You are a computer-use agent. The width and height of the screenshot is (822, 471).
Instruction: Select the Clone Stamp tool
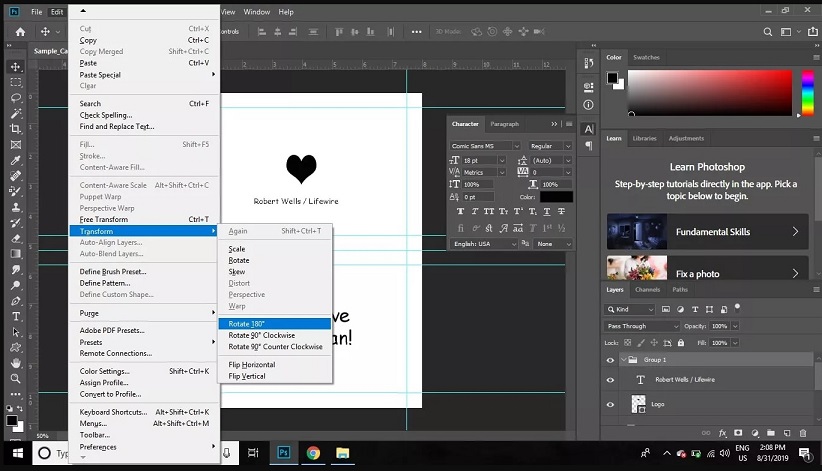[16, 207]
